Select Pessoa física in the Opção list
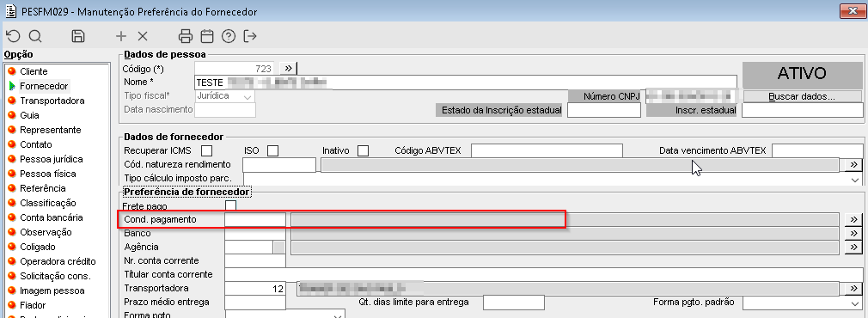Image resolution: width=868 pixels, height=318 pixels. (48, 174)
